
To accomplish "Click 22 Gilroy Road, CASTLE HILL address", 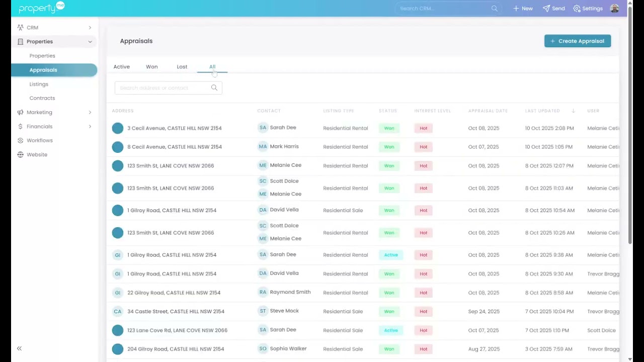I will 174,293.
